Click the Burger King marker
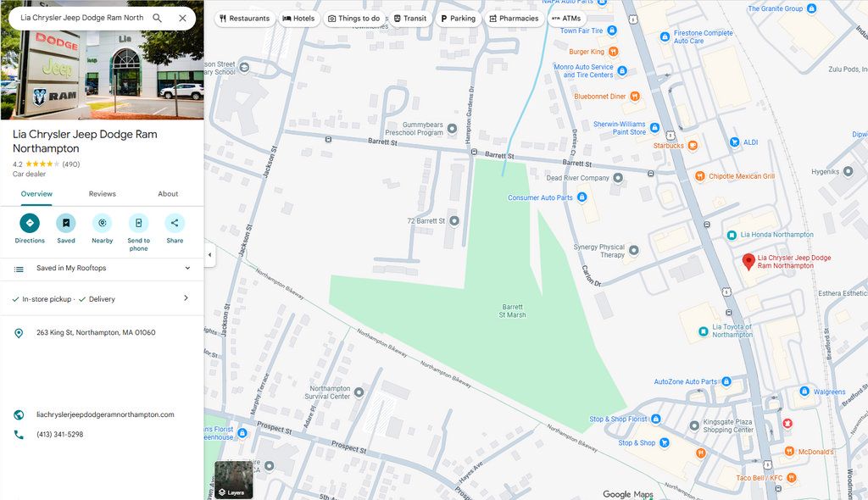This screenshot has width=868, height=500. [x=613, y=52]
